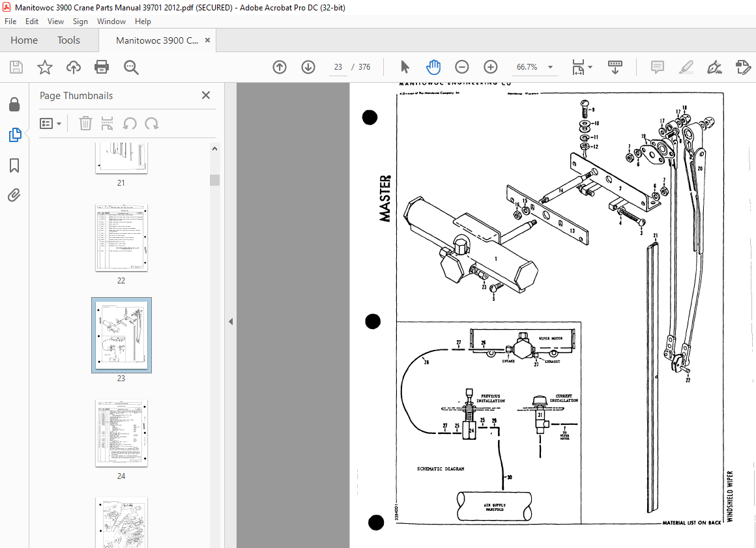Select the Manitowoc 3900 document tab
This screenshot has height=548, width=756.
click(x=156, y=40)
